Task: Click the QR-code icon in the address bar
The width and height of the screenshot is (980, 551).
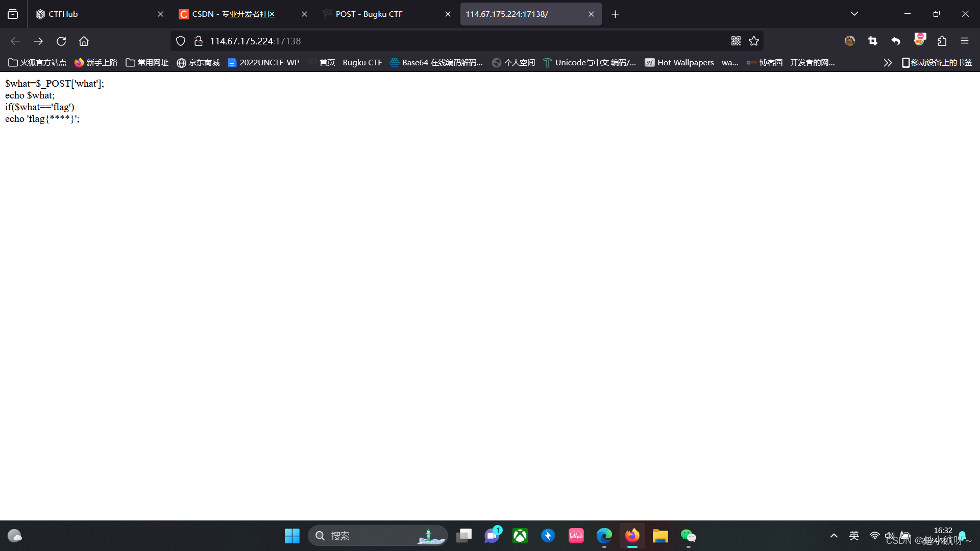Action: coord(736,41)
